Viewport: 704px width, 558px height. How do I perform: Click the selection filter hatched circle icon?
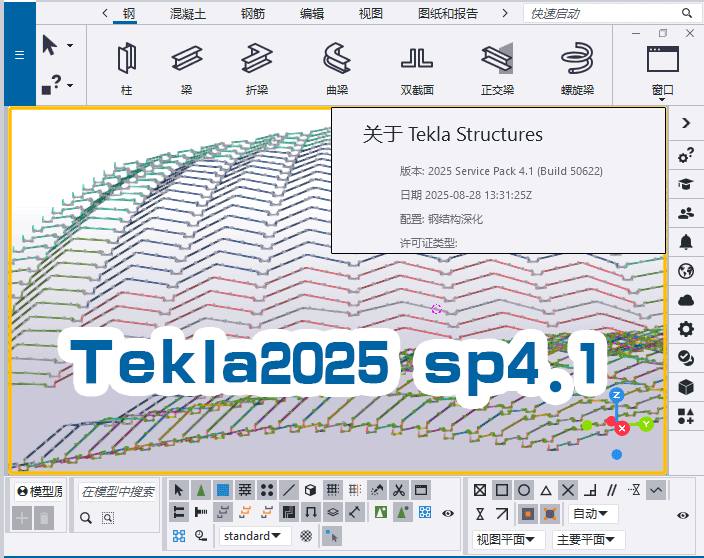306,536
